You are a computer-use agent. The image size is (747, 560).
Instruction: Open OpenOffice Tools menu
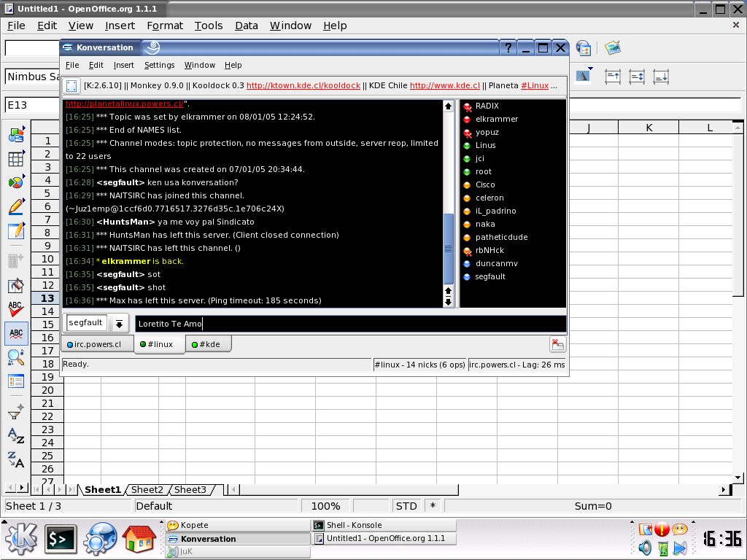pos(209,26)
